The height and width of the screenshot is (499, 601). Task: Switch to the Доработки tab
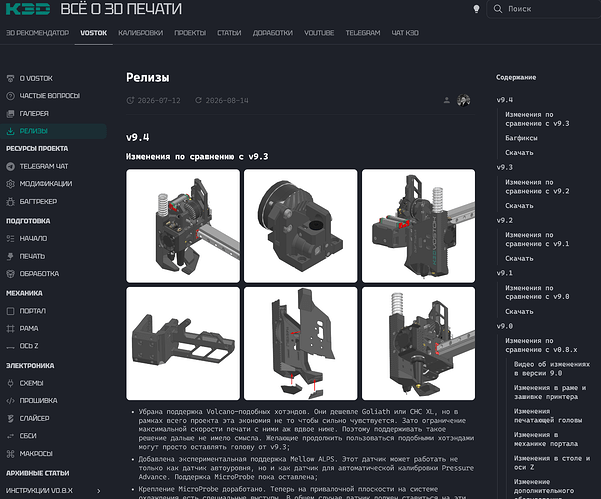[273, 33]
